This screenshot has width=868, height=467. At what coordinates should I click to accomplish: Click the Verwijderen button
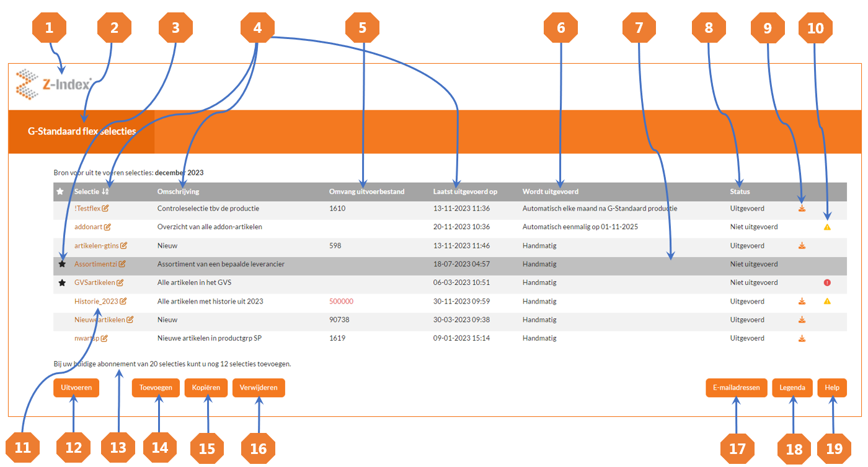click(259, 388)
